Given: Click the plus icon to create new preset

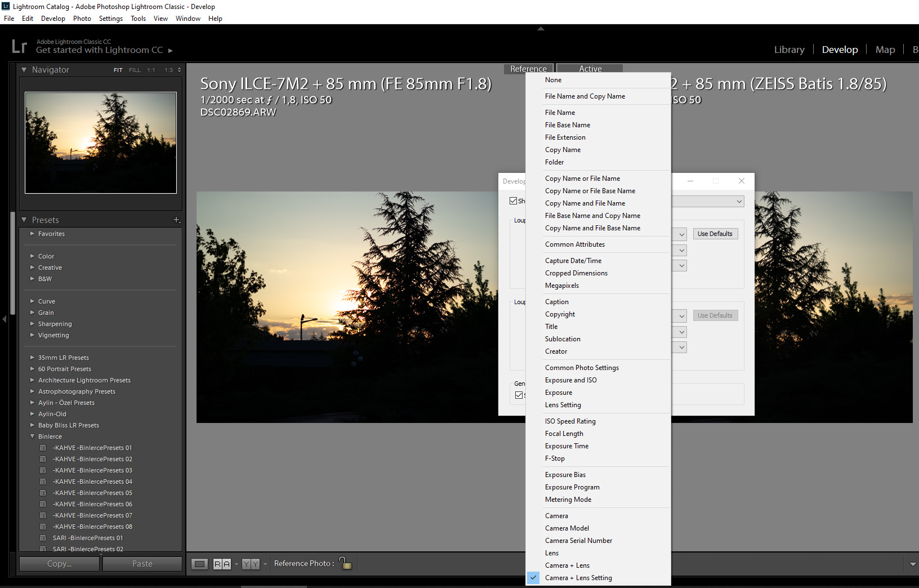Looking at the screenshot, I should pyautogui.click(x=176, y=220).
